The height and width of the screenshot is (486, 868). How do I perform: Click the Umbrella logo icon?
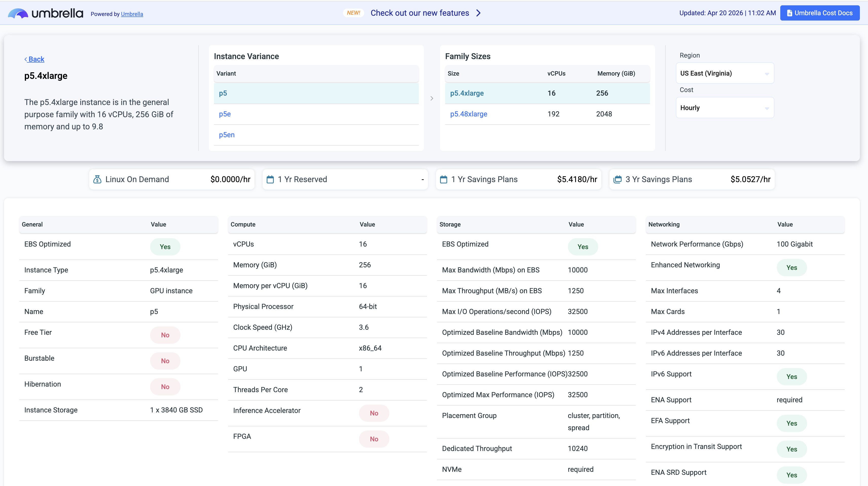(x=18, y=13)
